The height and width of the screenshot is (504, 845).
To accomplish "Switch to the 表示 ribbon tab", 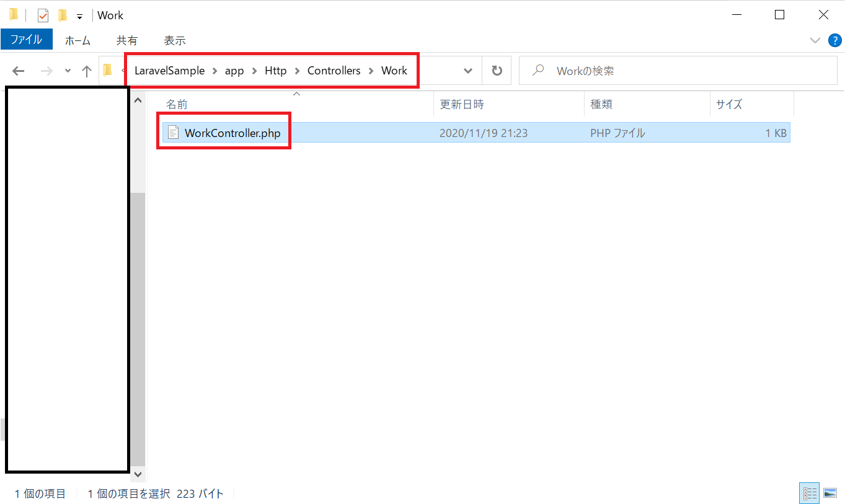I will point(175,40).
